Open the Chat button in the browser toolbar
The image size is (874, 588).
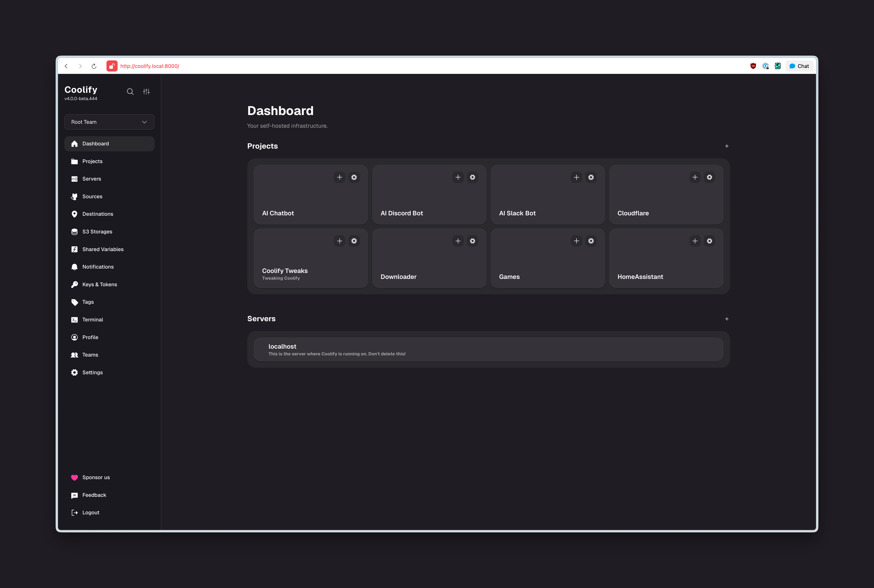pos(799,66)
